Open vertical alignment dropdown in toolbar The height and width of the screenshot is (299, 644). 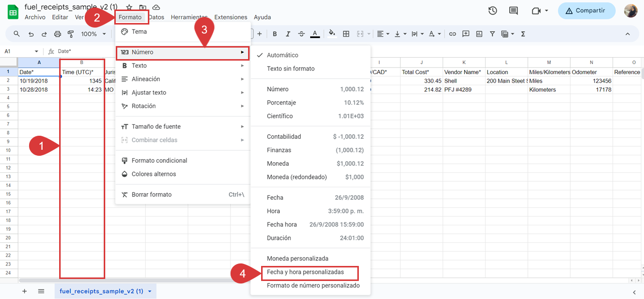[x=400, y=34]
